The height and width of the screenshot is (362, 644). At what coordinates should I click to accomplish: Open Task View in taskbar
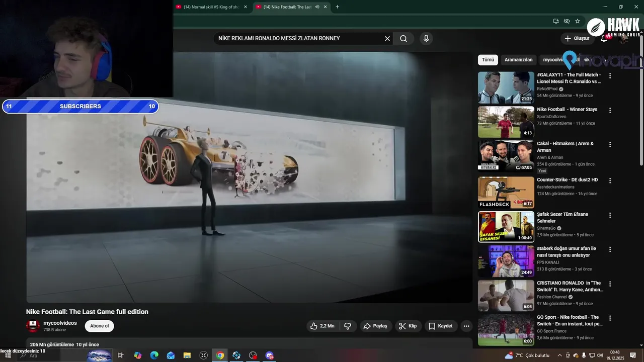tap(121, 355)
